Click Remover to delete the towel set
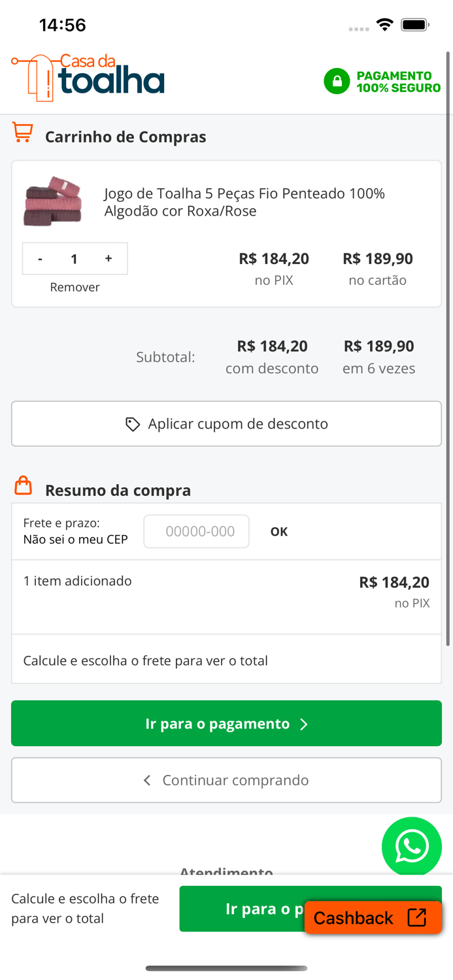The image size is (453, 980). [x=75, y=287]
